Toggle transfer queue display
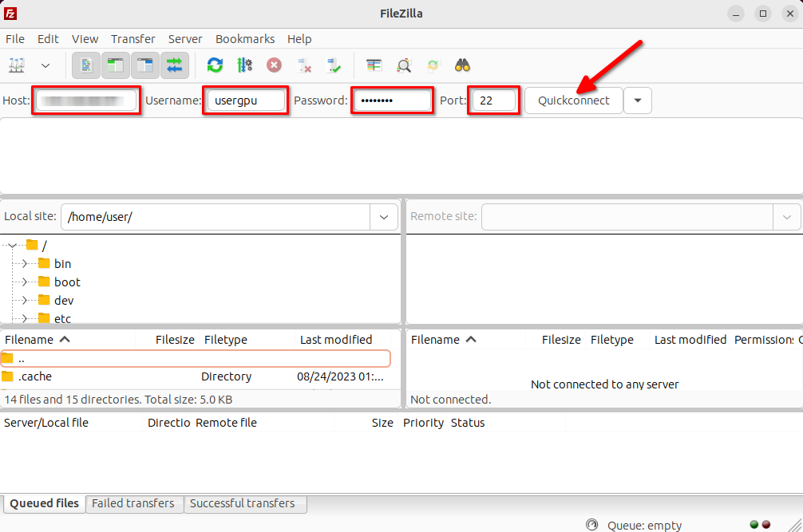Screen dimensions: 803x532 tap(175, 65)
